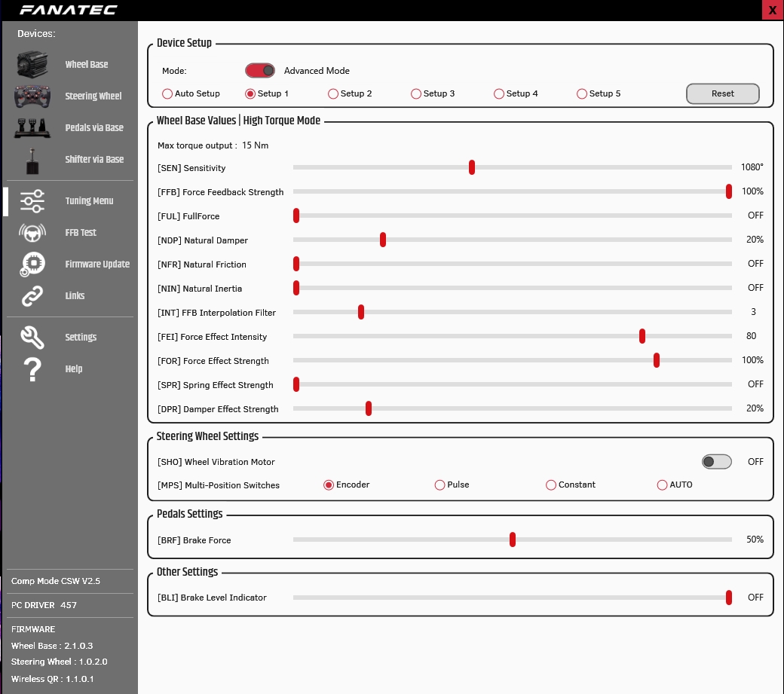Click the Shifter via Base icon

coord(32,160)
